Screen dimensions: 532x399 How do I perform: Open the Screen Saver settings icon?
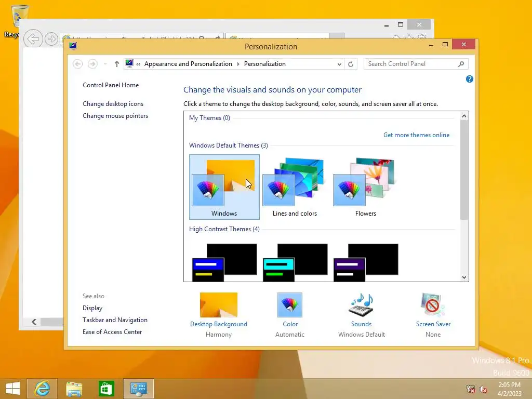[x=433, y=304]
